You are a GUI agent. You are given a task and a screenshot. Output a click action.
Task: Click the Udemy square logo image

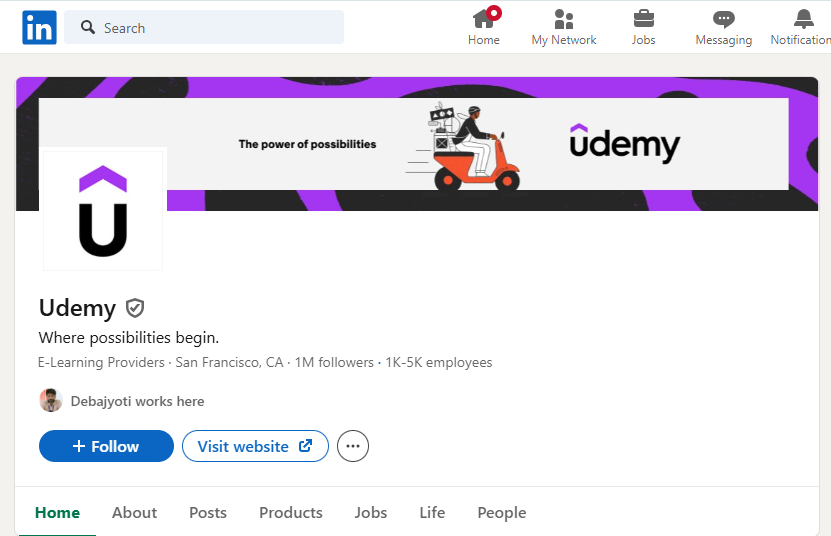(103, 210)
